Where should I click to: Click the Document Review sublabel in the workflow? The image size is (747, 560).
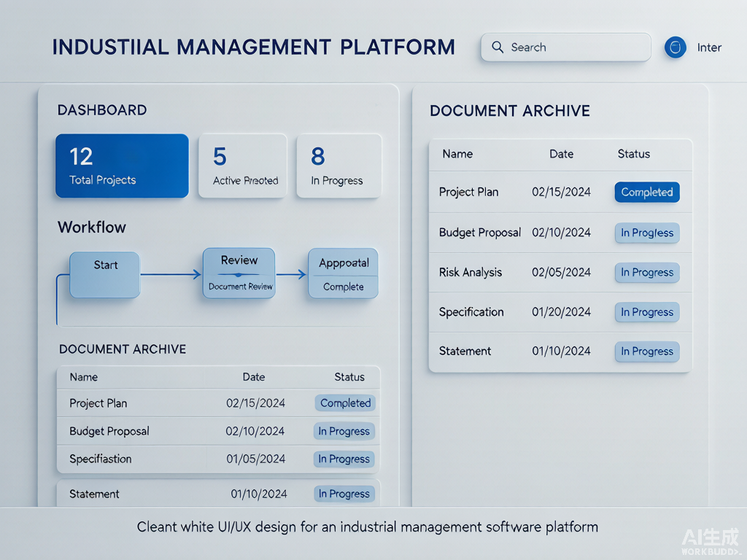241,287
